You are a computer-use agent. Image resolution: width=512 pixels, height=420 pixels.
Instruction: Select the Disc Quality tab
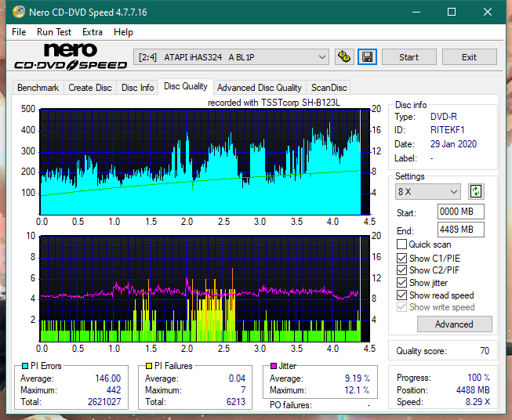point(186,86)
